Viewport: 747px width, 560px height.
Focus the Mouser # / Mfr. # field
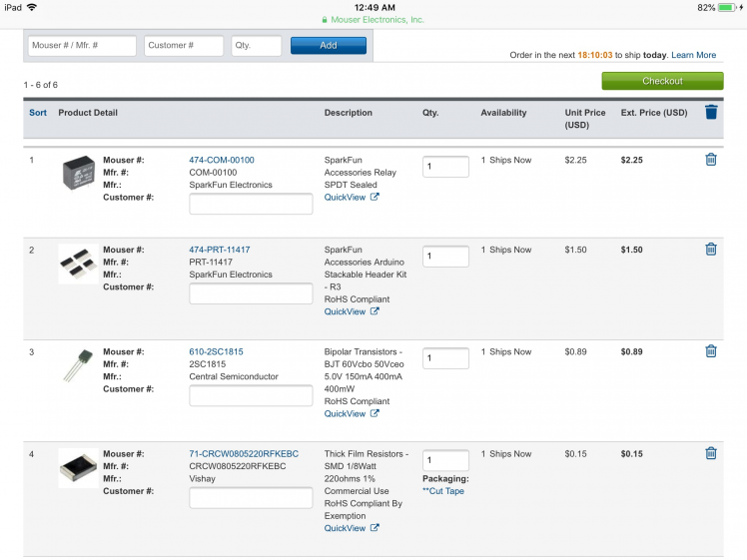pyautogui.click(x=82, y=46)
